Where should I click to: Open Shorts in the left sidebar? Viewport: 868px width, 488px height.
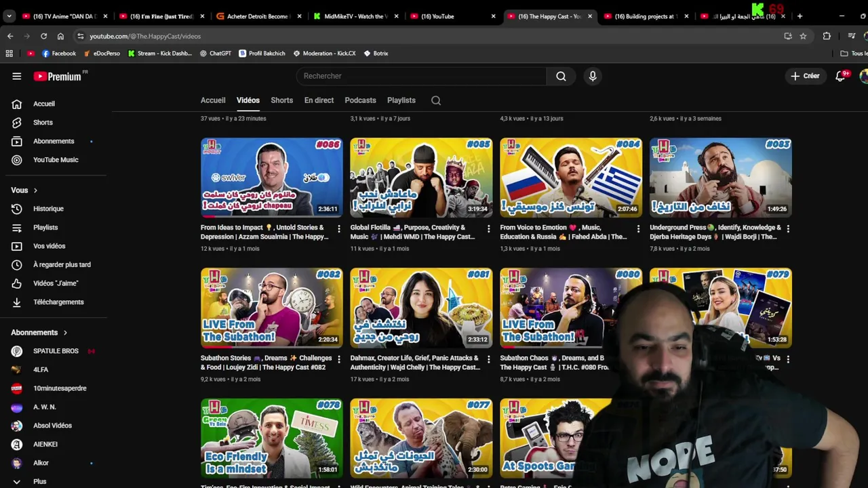(x=43, y=123)
